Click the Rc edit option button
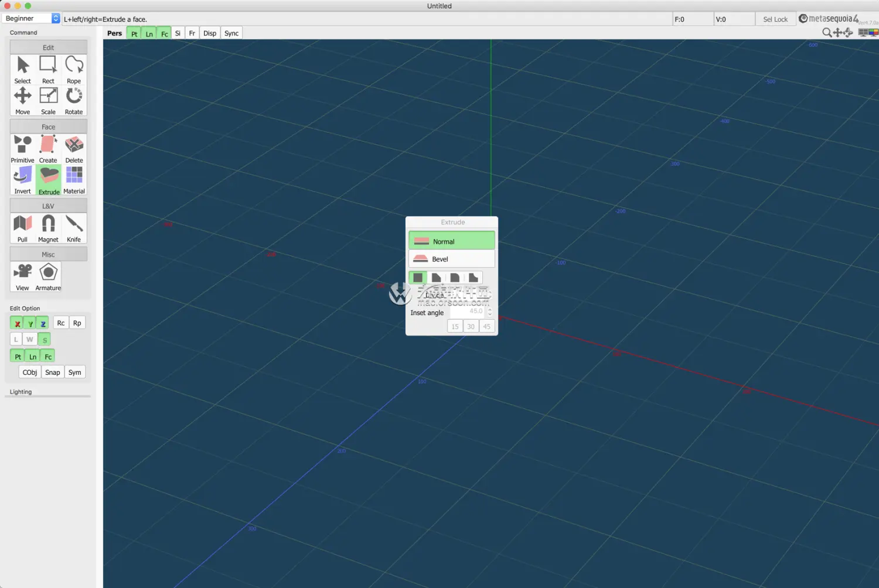The width and height of the screenshot is (879, 588). [61, 323]
